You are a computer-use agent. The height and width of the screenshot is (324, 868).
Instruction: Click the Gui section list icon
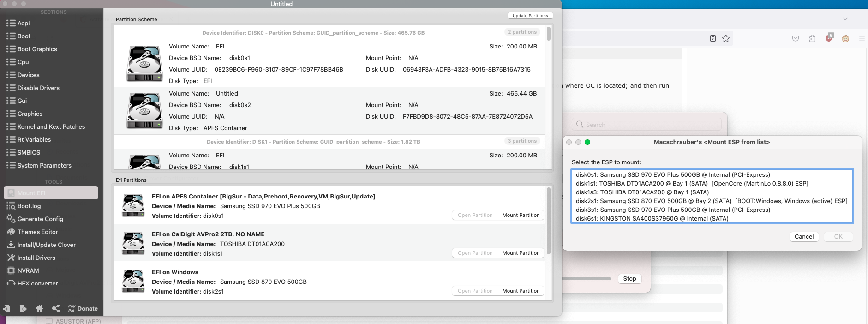click(x=11, y=101)
